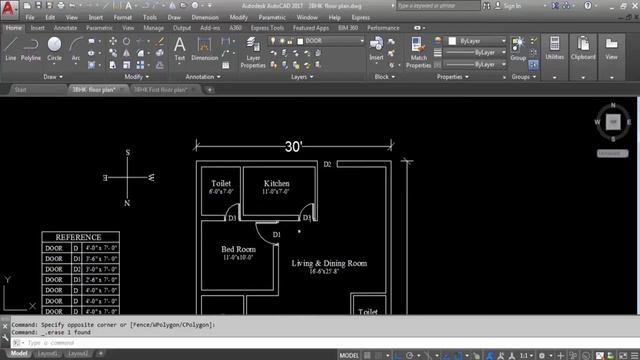Expand the Modify panel
The height and width of the screenshot is (360, 640).
point(137,77)
